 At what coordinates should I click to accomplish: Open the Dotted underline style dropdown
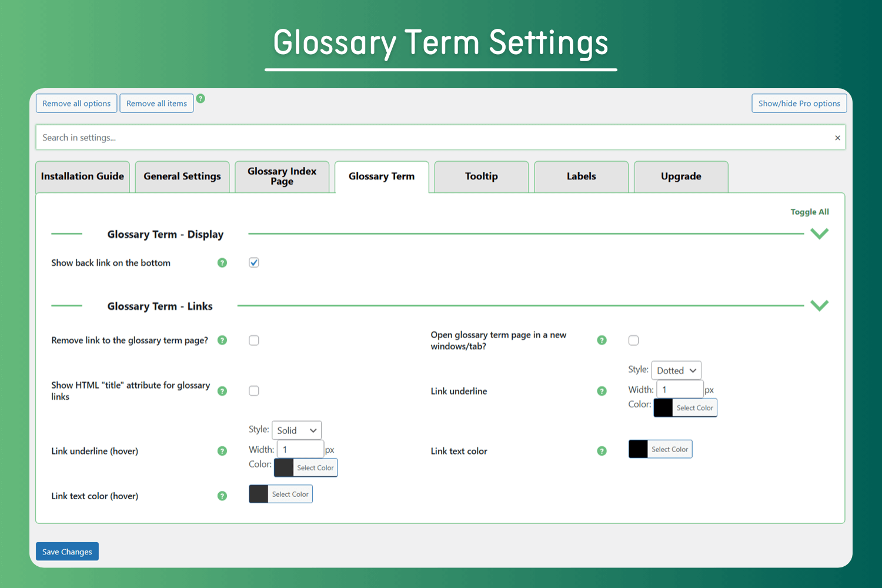(x=676, y=370)
